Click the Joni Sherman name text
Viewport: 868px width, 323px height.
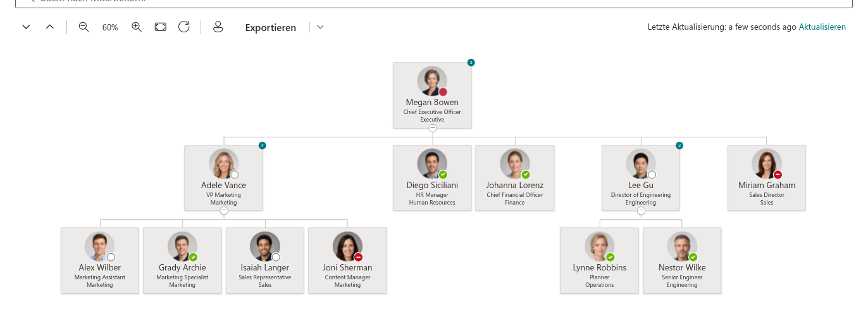347,268
